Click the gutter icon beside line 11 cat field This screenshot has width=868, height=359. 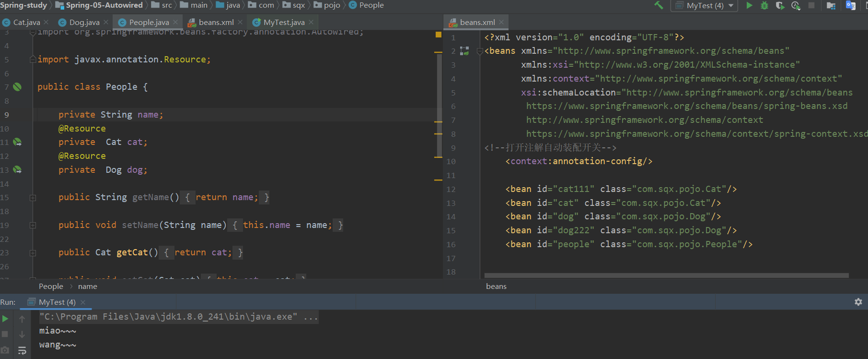tap(17, 142)
